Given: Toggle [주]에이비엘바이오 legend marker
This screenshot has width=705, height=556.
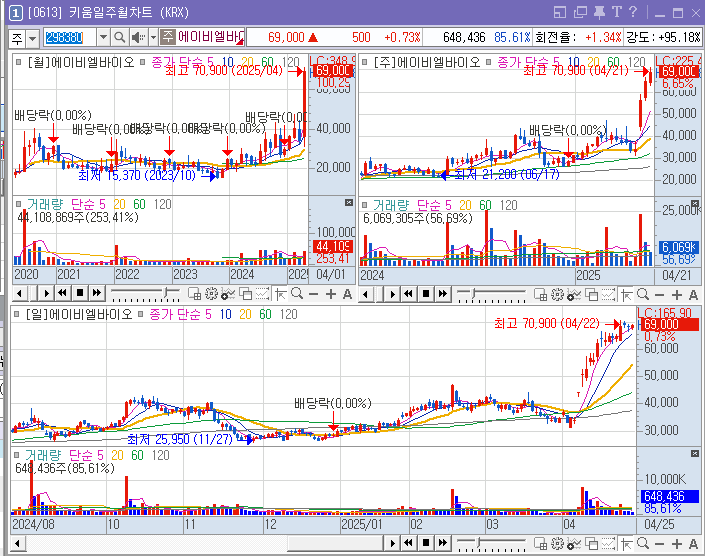Looking at the screenshot, I should tap(365, 62).
